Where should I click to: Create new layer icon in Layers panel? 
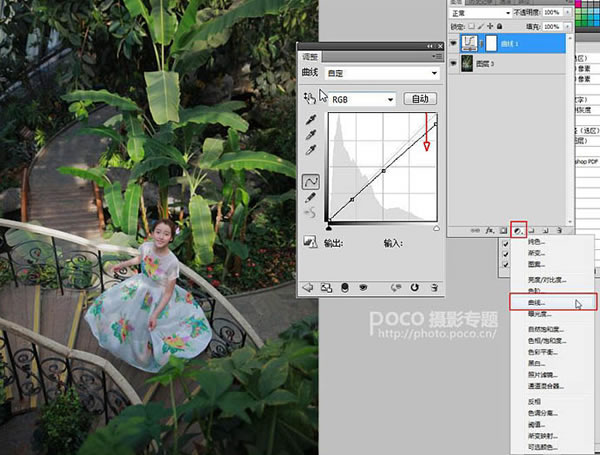click(x=546, y=231)
